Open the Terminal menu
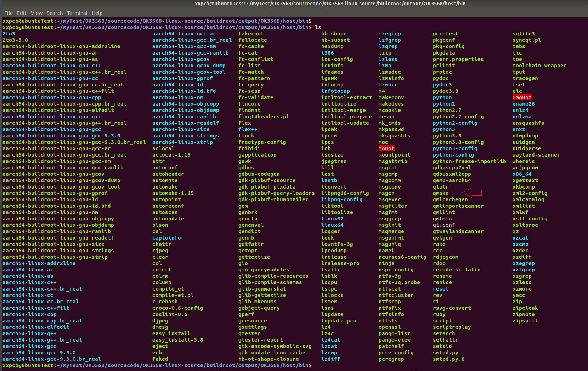This screenshot has width=588, height=371. (x=77, y=13)
